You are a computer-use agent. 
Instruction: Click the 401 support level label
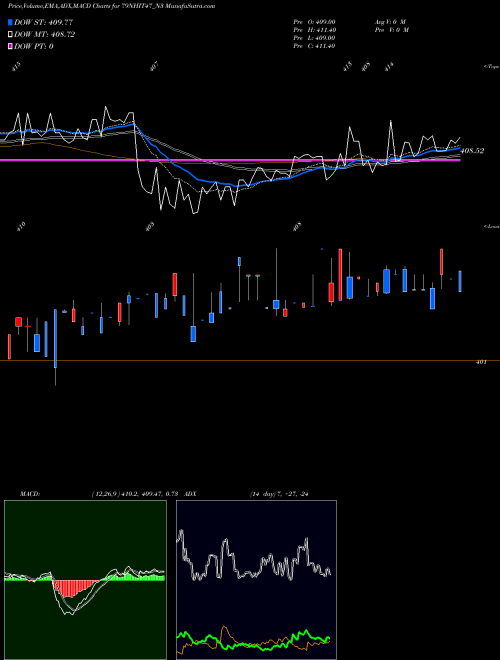pyautogui.click(x=481, y=362)
